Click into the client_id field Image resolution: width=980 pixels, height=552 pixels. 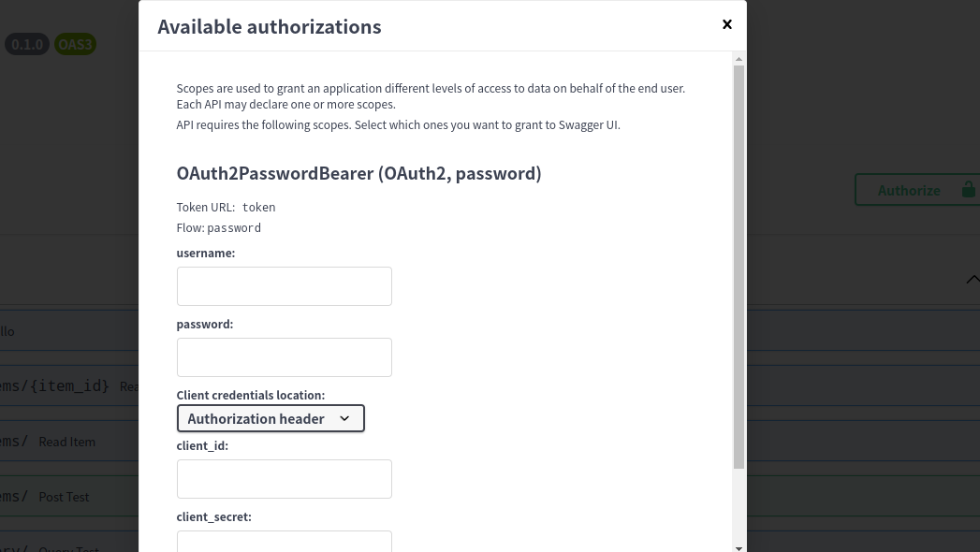pyautogui.click(x=284, y=479)
